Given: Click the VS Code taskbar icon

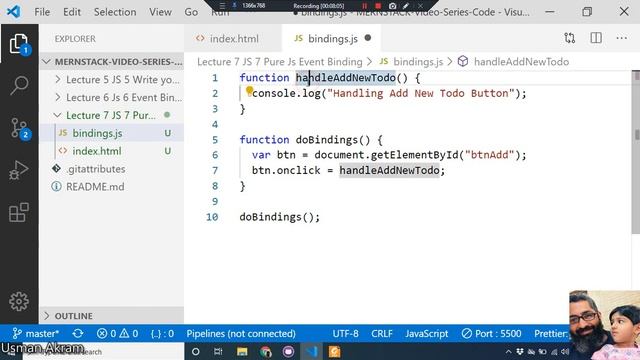Looking at the screenshot, I should point(312,351).
